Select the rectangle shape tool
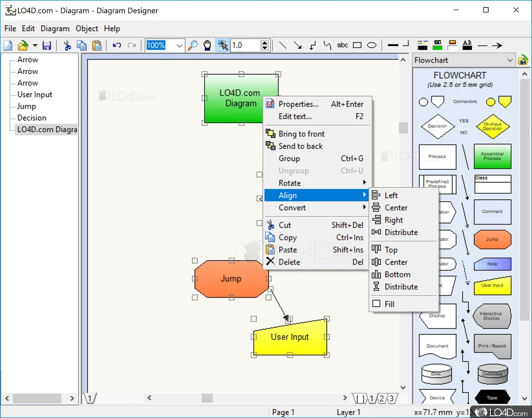Screen dimensions: 532x418 coord(357,45)
